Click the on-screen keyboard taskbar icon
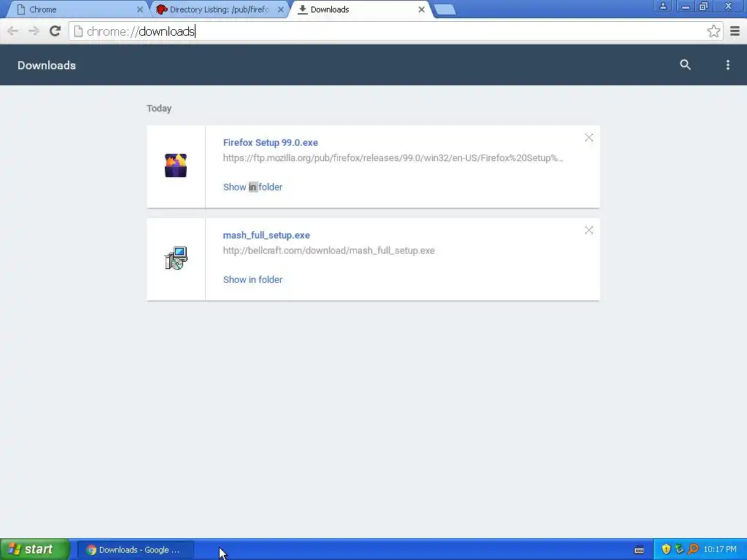747x560 pixels. (x=639, y=550)
